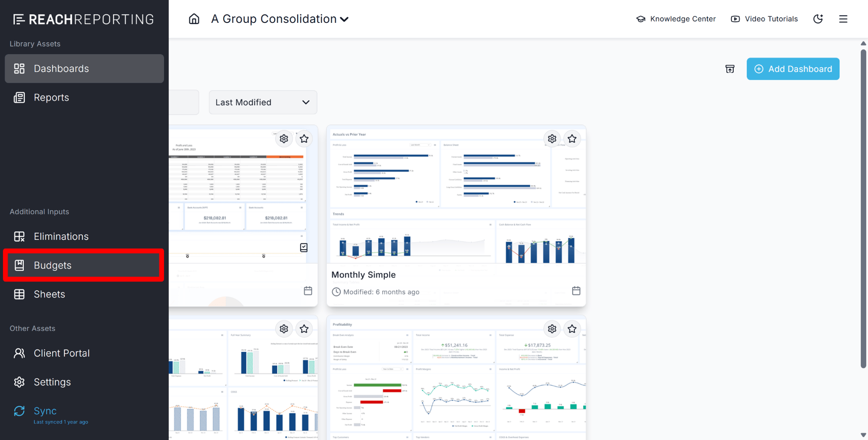Expand the A Group Consolidation company selector
Image resolution: width=868 pixels, height=440 pixels.
[x=280, y=19]
